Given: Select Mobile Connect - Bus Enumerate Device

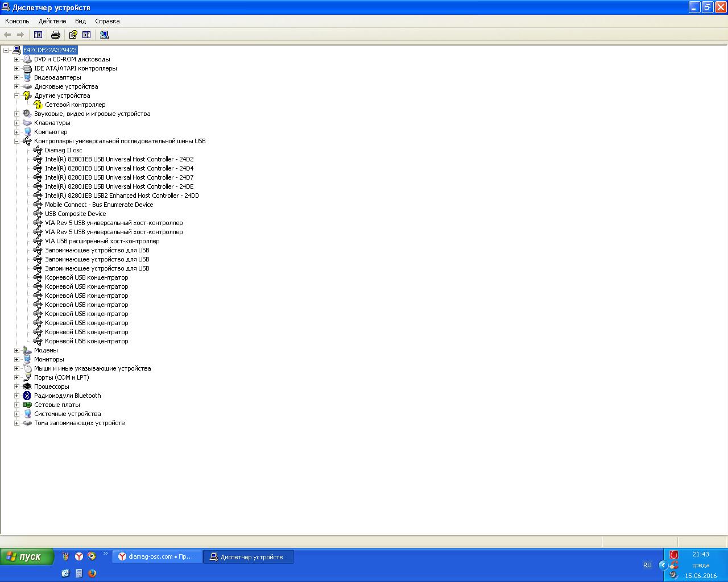Looking at the screenshot, I should (99, 205).
